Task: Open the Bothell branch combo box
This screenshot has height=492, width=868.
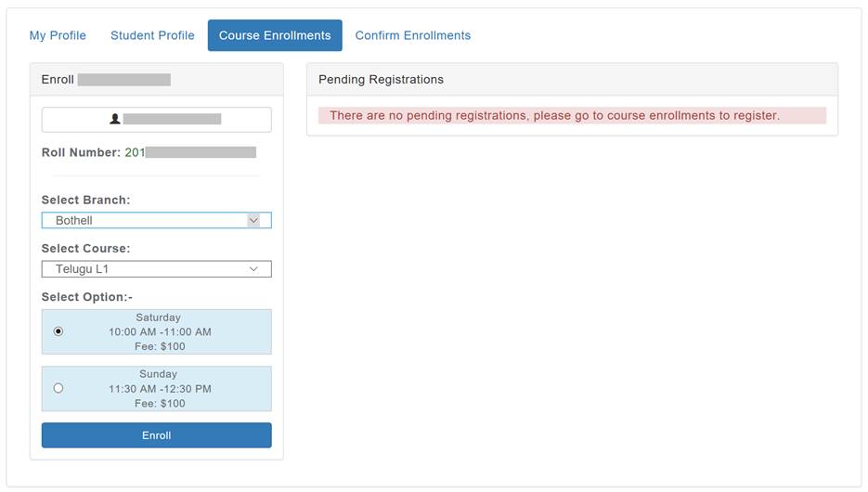Action: pyautogui.click(x=157, y=220)
